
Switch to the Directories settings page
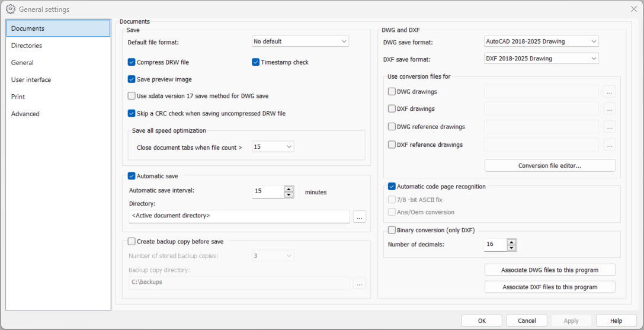pyautogui.click(x=27, y=46)
